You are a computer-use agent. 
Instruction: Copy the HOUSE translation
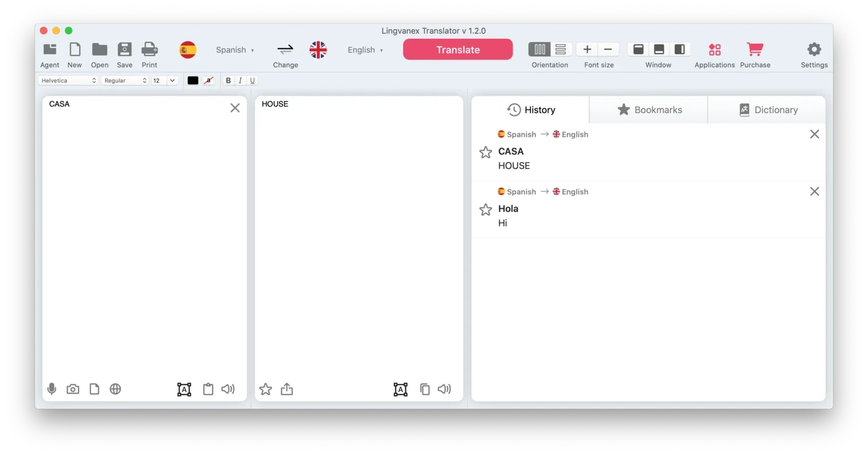click(x=425, y=389)
